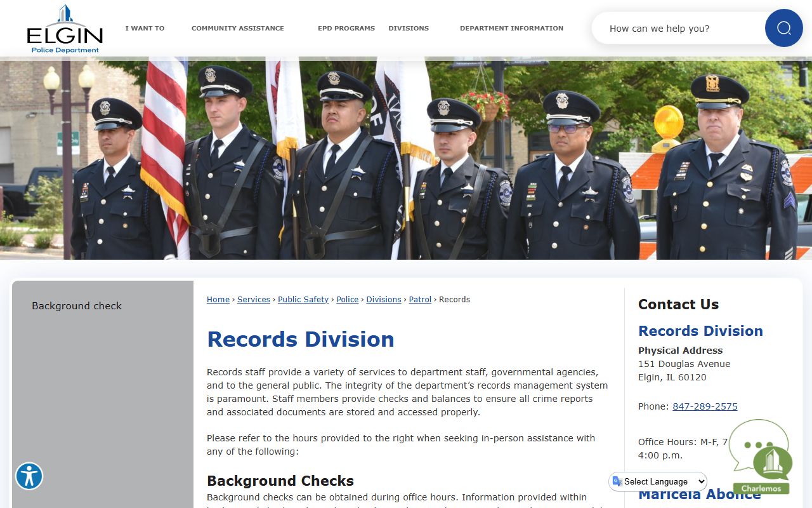
Task: Click the 'How can we help you?' search field
Action: pos(679,29)
